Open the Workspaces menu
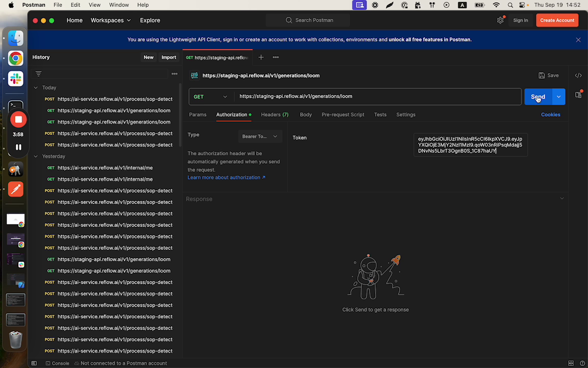The height and width of the screenshot is (368, 588). point(110,20)
